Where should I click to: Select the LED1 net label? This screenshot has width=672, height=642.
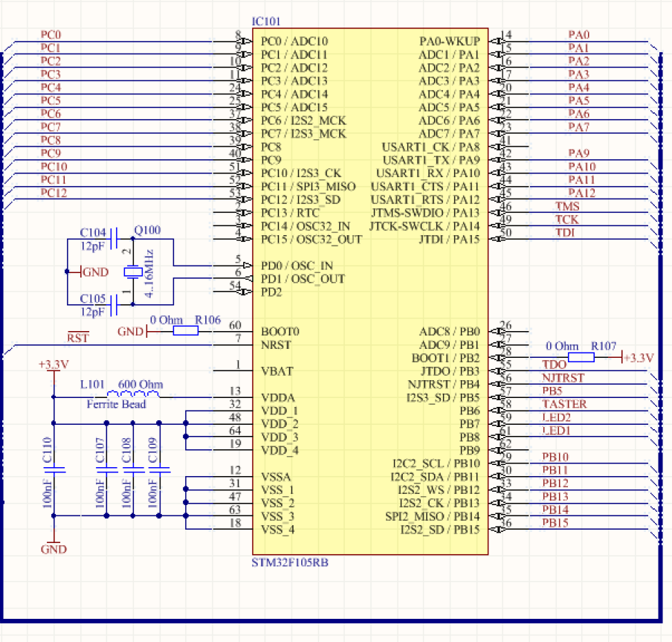click(x=556, y=430)
